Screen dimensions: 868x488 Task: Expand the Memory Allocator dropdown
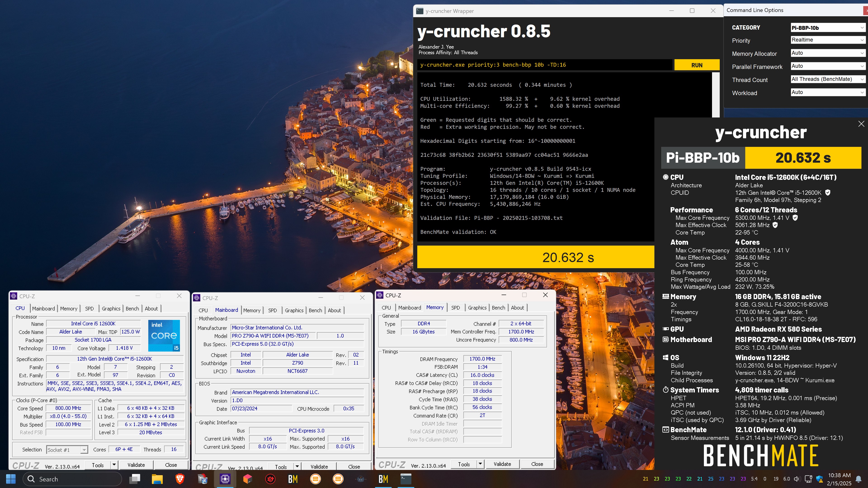tap(828, 53)
